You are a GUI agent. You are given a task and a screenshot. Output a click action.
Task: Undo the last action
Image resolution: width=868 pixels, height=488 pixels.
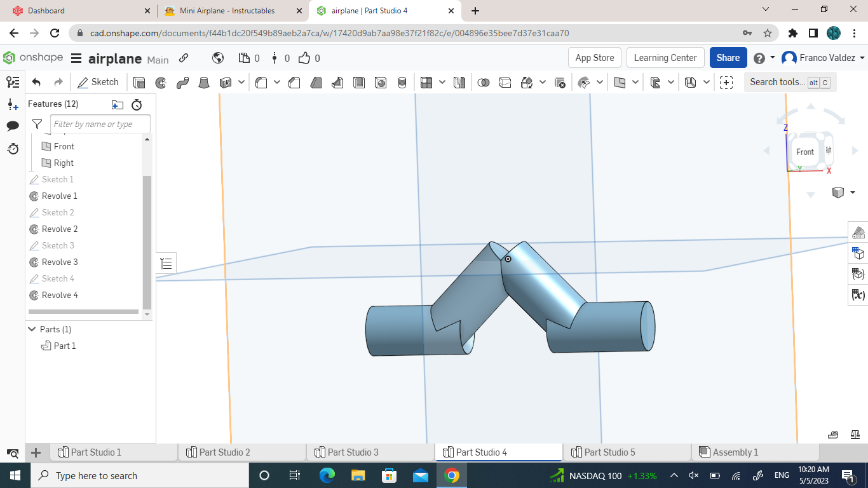(36, 81)
